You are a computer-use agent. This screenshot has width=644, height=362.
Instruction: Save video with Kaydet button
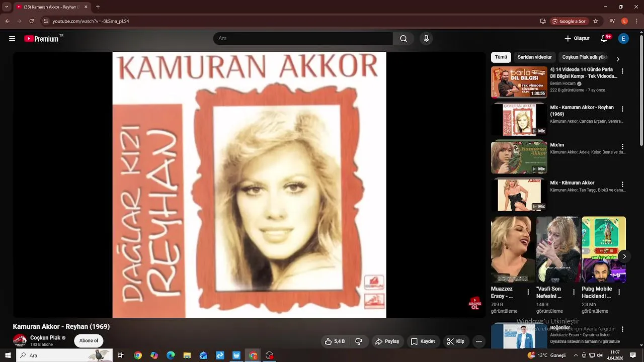[x=423, y=341]
